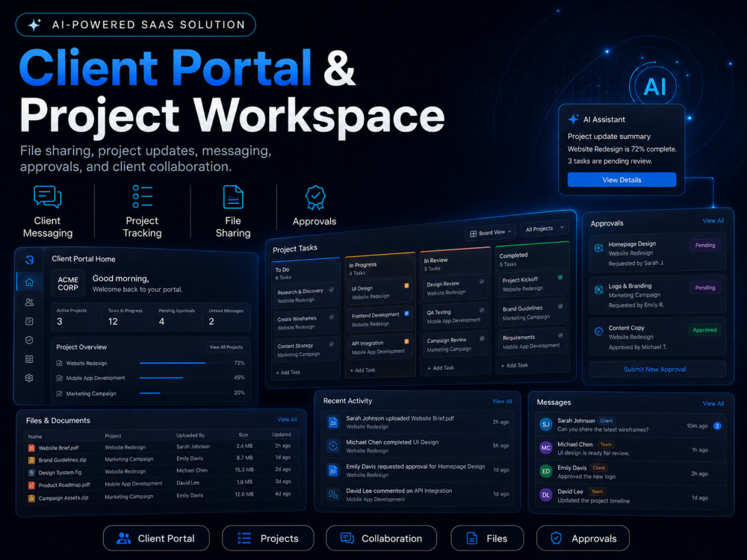The width and height of the screenshot is (747, 560).
Task: Click the Approvals badge icon
Action: (x=315, y=198)
